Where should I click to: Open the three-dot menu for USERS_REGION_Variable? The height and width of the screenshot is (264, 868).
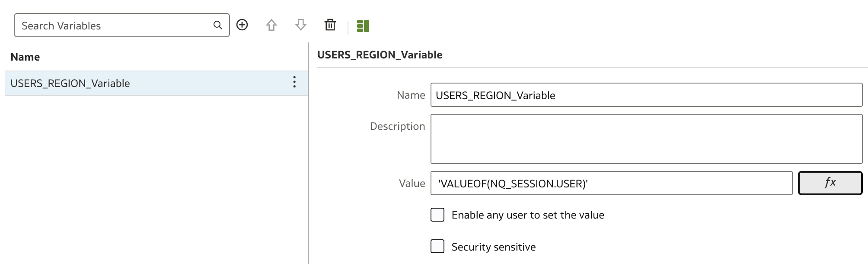click(294, 82)
